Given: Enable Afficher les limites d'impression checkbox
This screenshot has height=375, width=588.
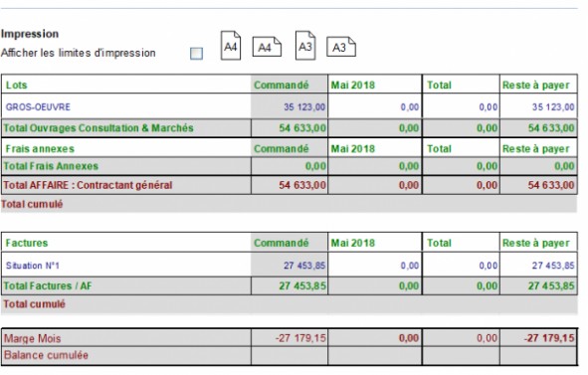Looking at the screenshot, I should [197, 54].
